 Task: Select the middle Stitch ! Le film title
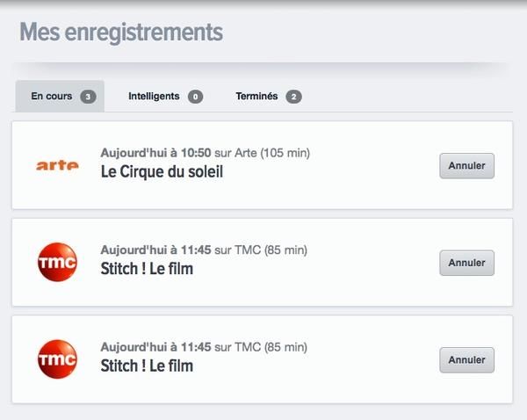pyautogui.click(x=147, y=269)
